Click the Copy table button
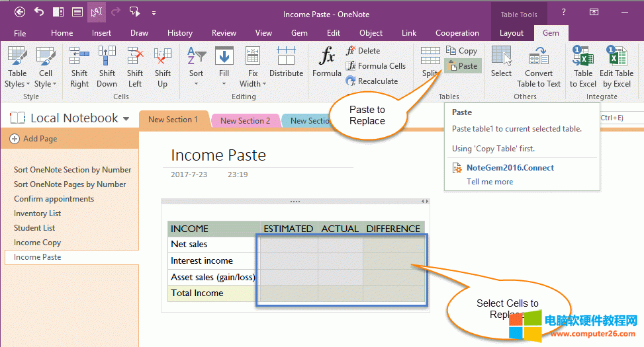 click(x=462, y=51)
